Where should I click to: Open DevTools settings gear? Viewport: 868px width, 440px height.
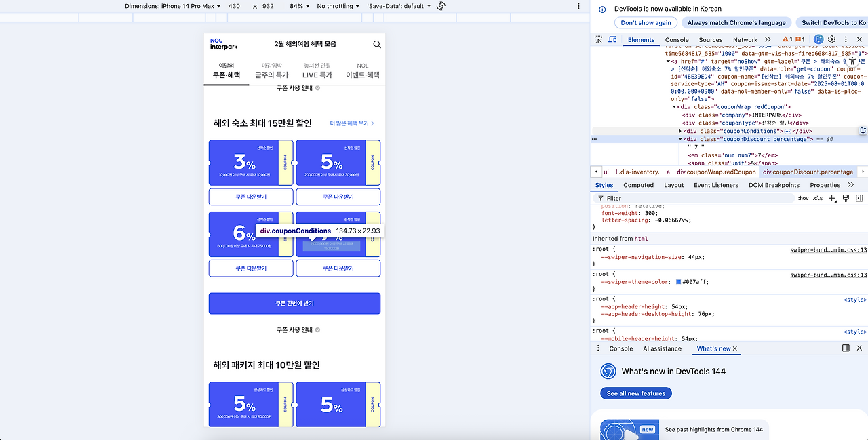(831, 39)
